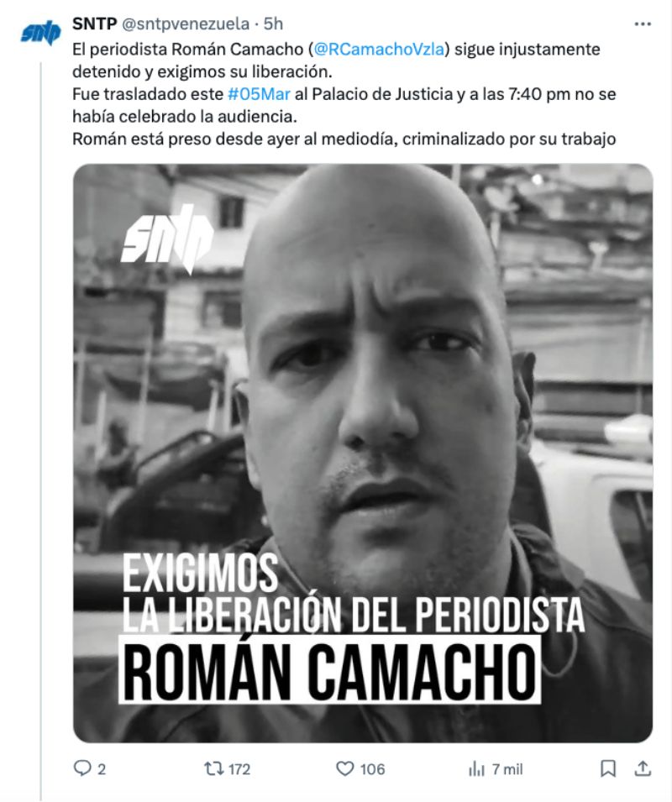Image resolution: width=672 pixels, height=802 pixels.
Task: Open the @RCamachoVzla mention link
Action: coord(379,49)
